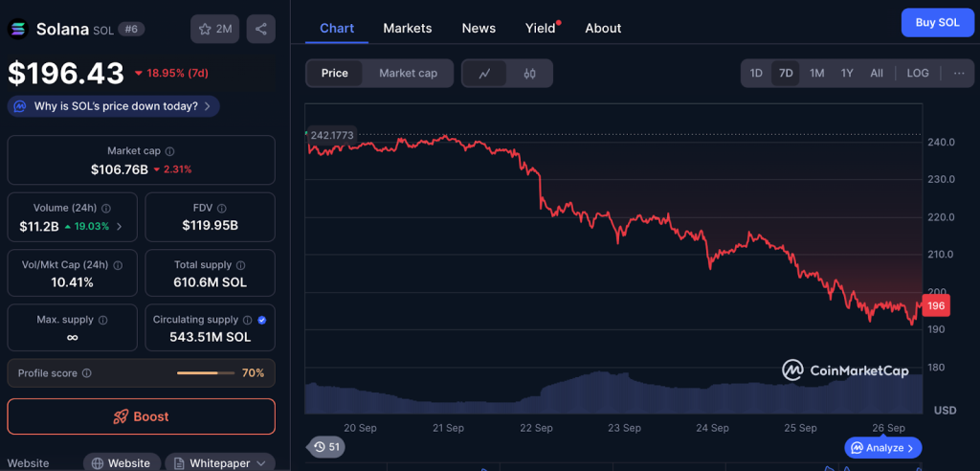Click the history 51 events badge

pyautogui.click(x=325, y=447)
